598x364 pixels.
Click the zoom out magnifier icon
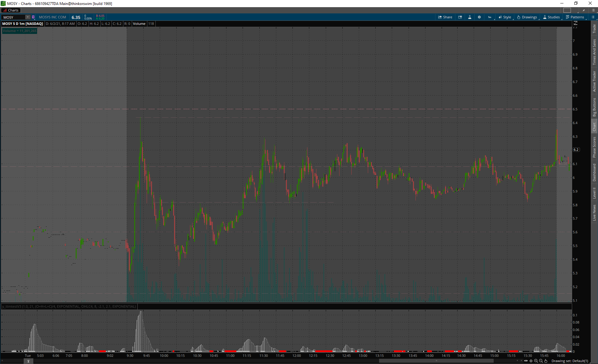[x=541, y=361]
